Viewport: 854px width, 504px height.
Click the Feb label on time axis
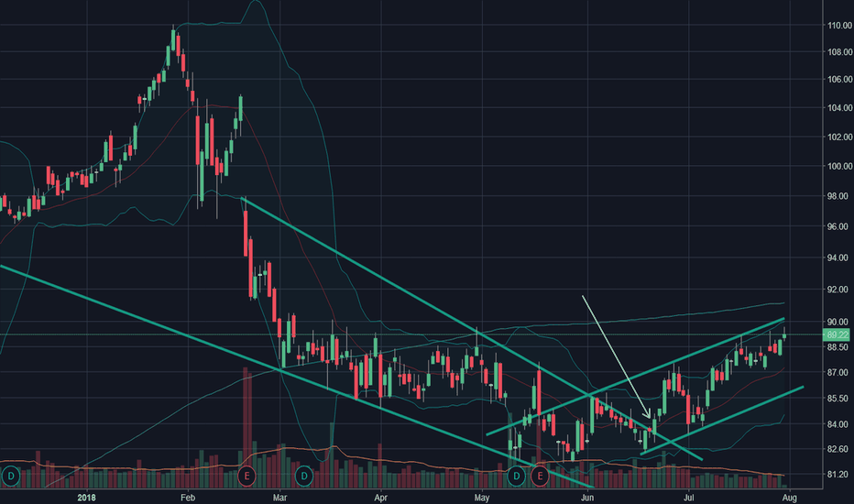(x=188, y=498)
